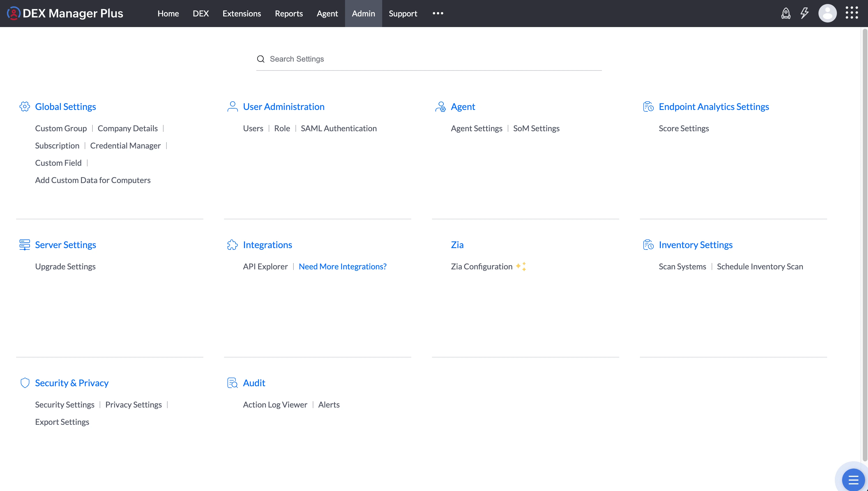The width and height of the screenshot is (868, 491).
Task: Click the Endpoint Analytics Settings icon
Action: coord(648,106)
